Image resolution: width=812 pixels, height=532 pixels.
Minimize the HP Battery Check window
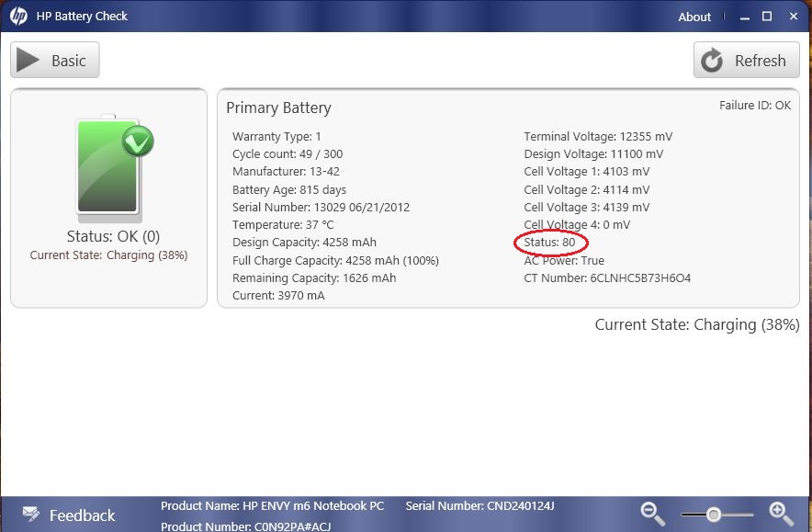(x=745, y=17)
